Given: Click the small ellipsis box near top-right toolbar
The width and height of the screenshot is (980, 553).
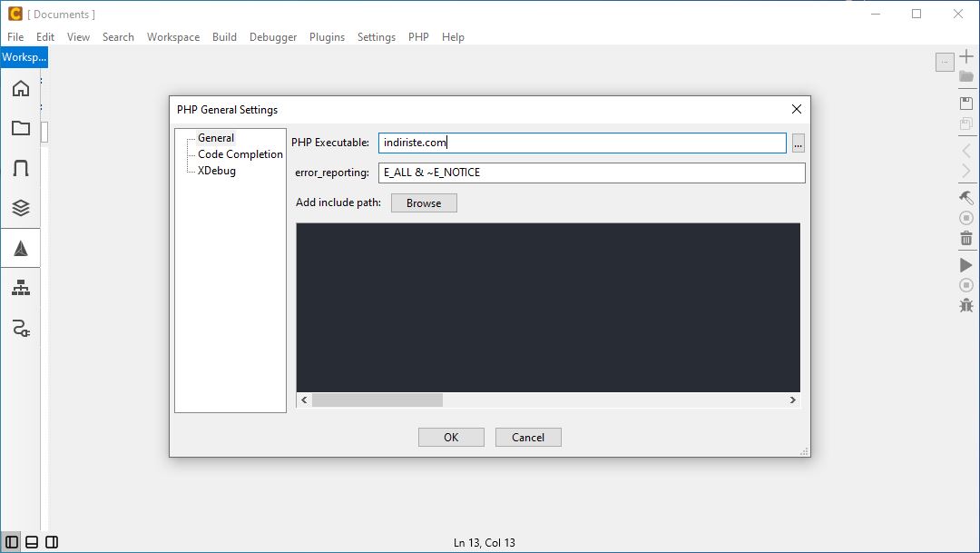Looking at the screenshot, I should (x=945, y=62).
